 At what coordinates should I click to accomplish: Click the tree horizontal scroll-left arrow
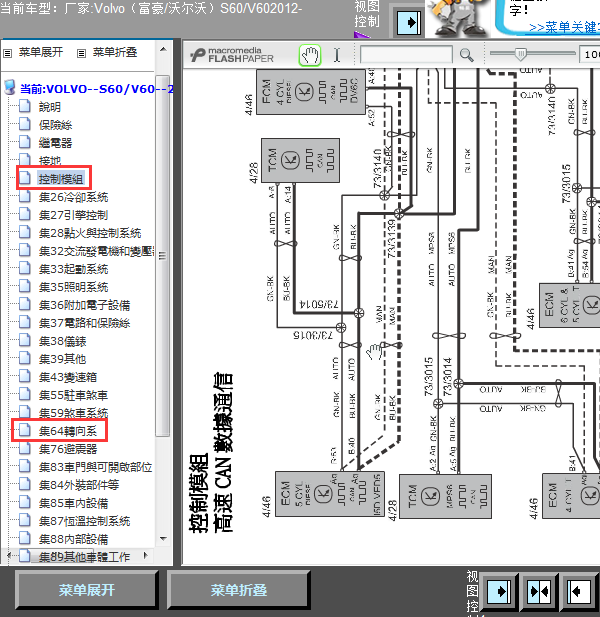[9, 556]
